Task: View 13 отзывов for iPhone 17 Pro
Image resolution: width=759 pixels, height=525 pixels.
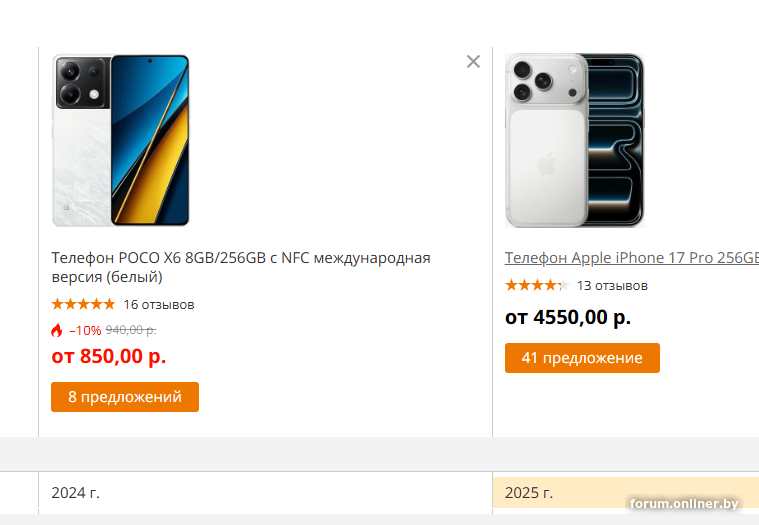Action: point(612,285)
